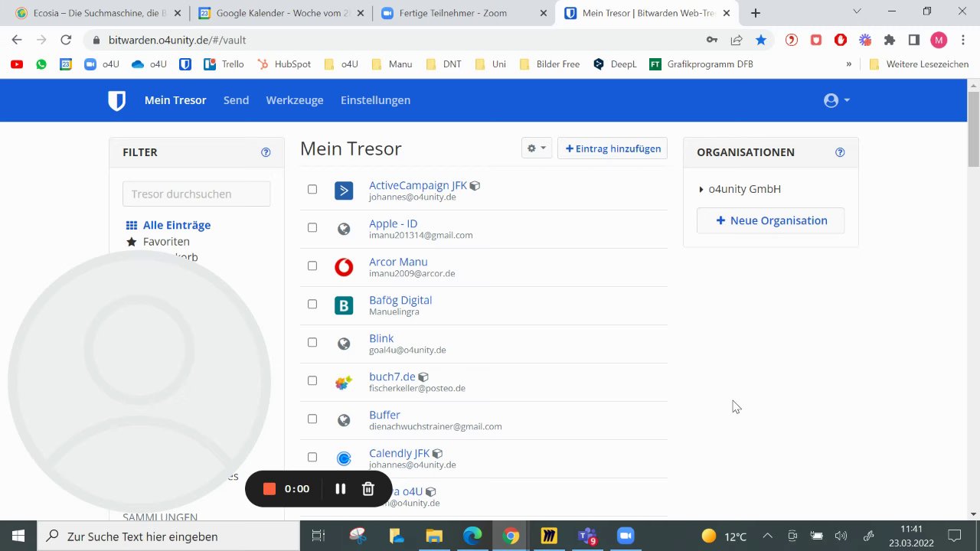This screenshot has width=980, height=551.
Task: Open the Weitere Lesezeichen bookmarks folder
Action: point(919,64)
